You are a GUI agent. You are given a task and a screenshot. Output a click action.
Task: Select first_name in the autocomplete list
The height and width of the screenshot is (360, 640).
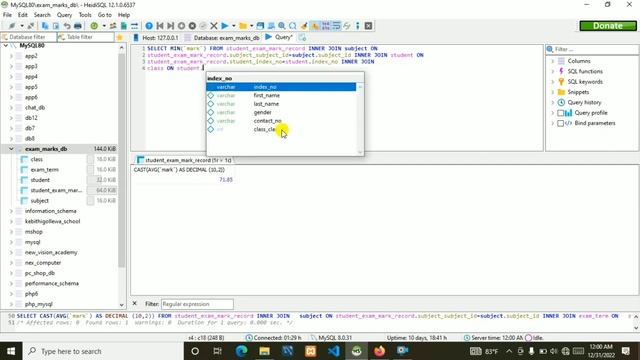click(281, 96)
